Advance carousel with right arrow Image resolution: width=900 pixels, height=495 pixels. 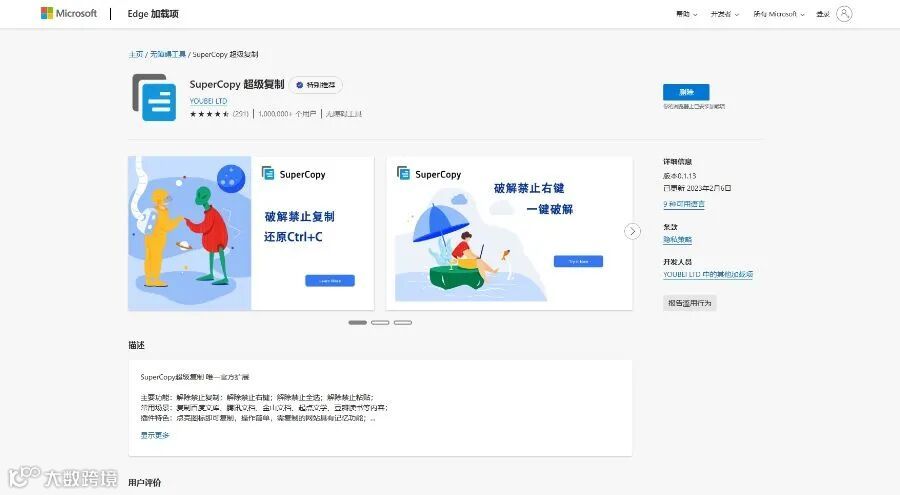pyautogui.click(x=632, y=231)
